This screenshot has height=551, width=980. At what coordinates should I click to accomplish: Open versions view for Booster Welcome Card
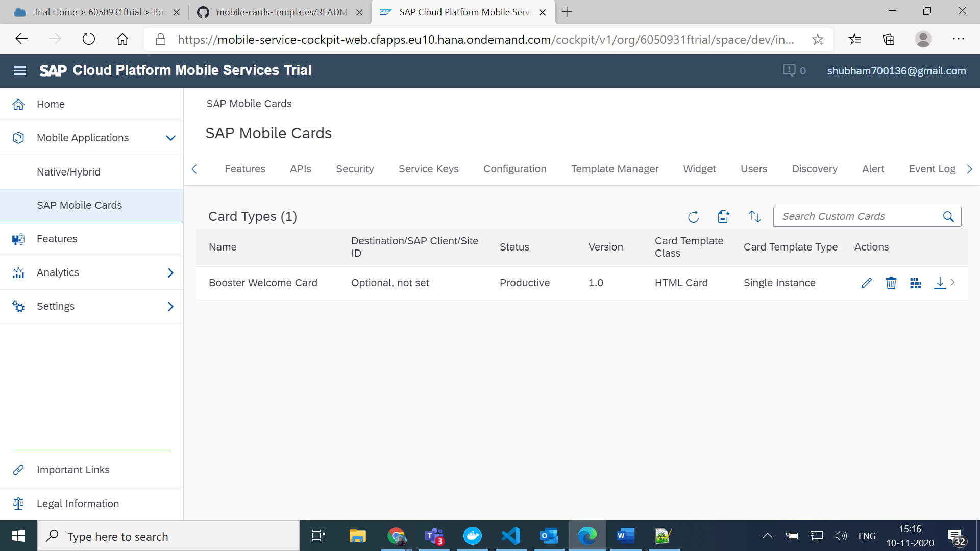pos(915,283)
